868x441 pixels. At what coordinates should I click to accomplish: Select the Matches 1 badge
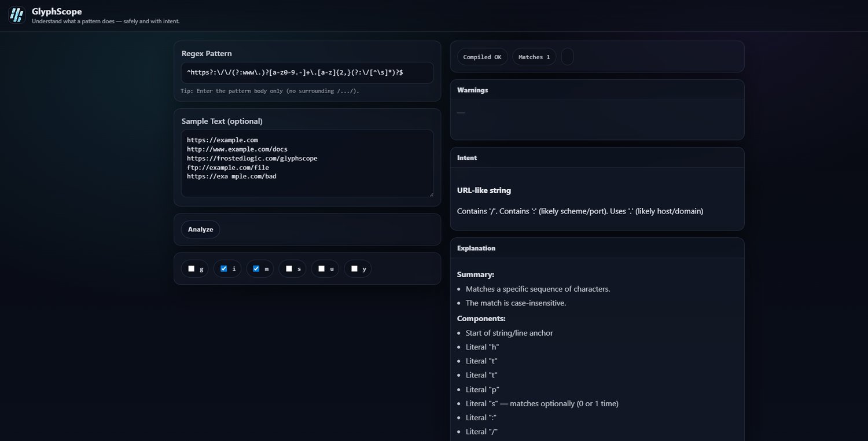point(534,57)
